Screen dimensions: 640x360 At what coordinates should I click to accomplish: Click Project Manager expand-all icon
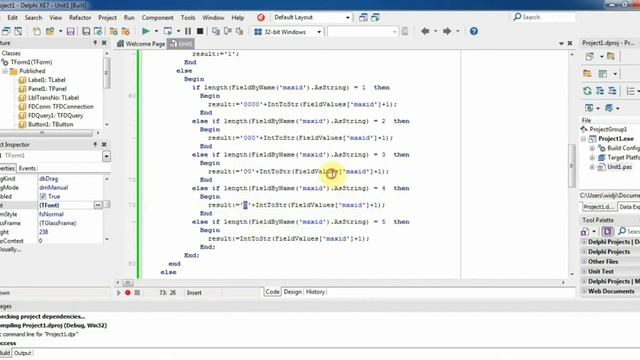[x=600, y=91]
